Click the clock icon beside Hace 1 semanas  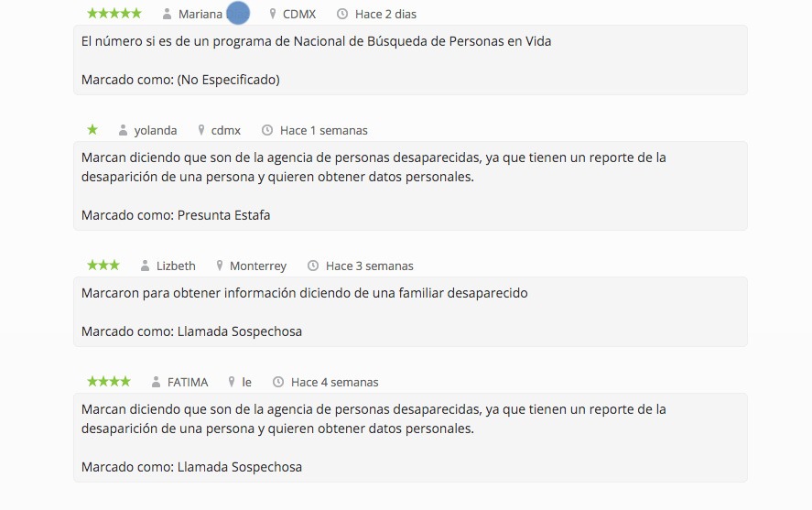click(267, 130)
